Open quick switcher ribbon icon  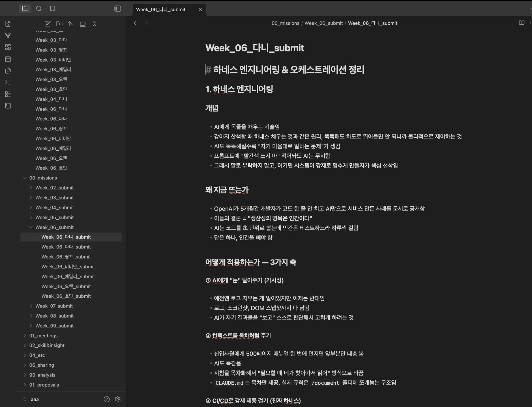click(8, 24)
